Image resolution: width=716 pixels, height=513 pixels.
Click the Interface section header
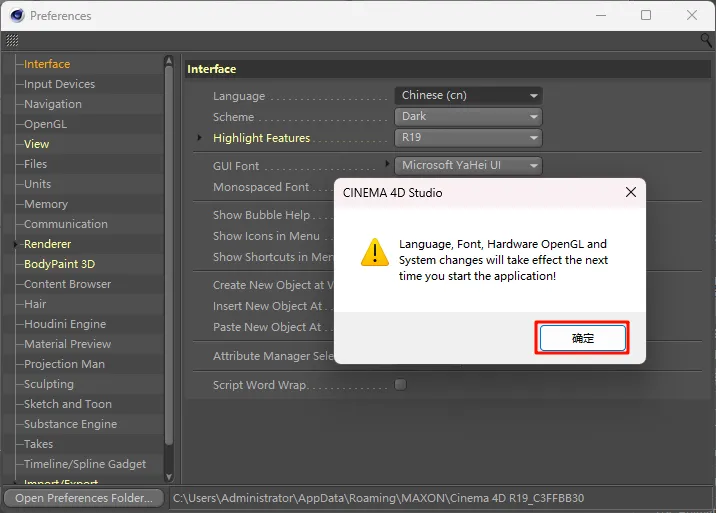point(211,69)
